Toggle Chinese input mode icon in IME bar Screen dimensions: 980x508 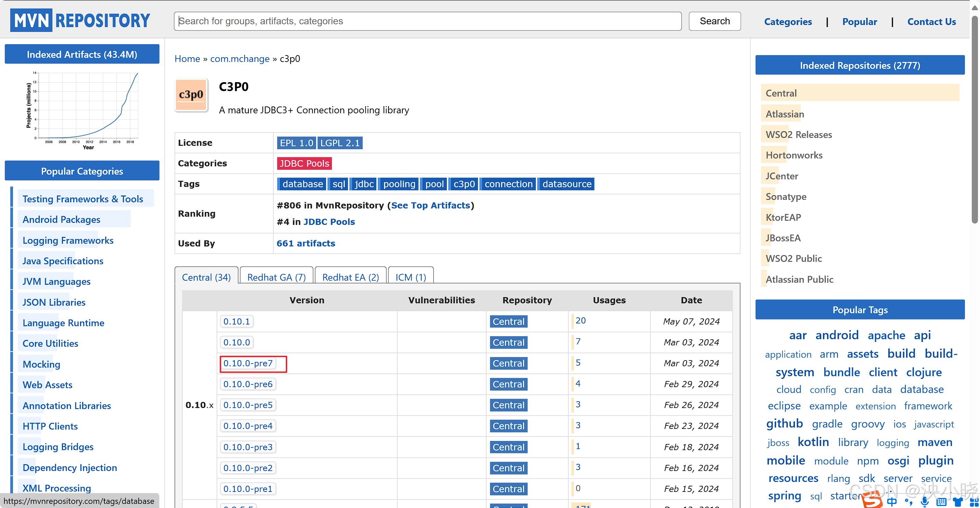[x=892, y=501]
